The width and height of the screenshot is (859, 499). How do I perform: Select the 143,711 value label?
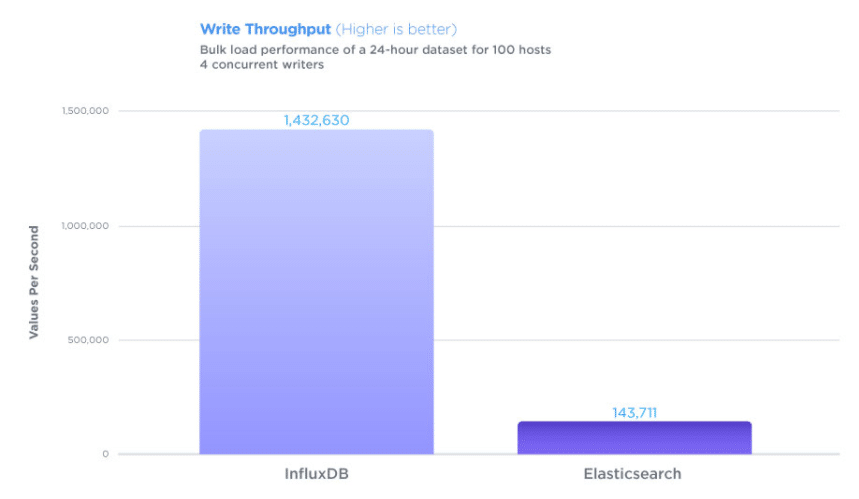634,412
